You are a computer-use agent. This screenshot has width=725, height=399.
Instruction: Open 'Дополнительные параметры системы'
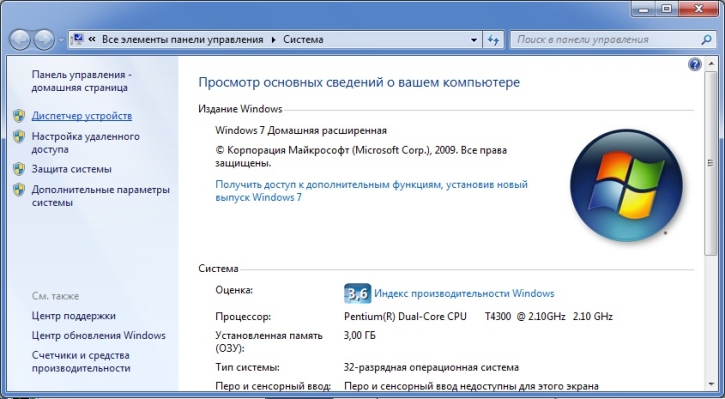click(x=101, y=196)
